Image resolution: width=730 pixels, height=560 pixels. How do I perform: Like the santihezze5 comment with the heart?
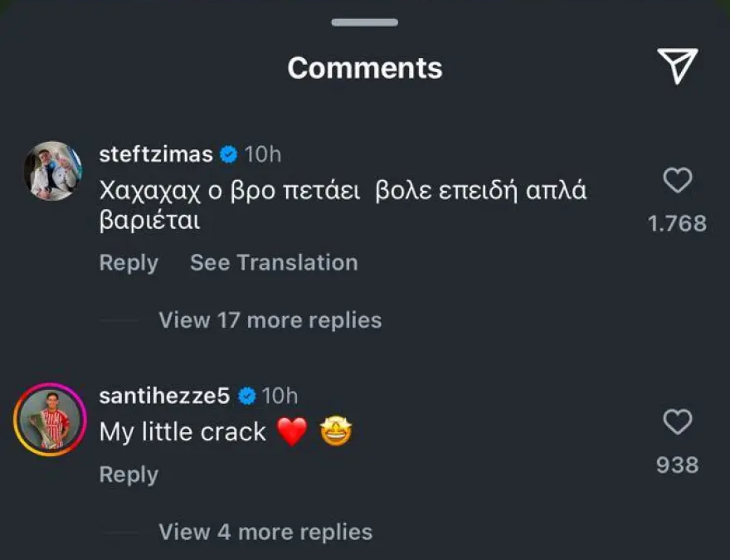click(678, 422)
